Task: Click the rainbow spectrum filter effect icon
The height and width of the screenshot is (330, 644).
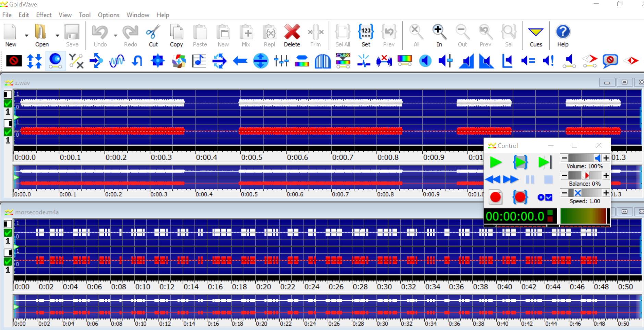Action: 404,61
